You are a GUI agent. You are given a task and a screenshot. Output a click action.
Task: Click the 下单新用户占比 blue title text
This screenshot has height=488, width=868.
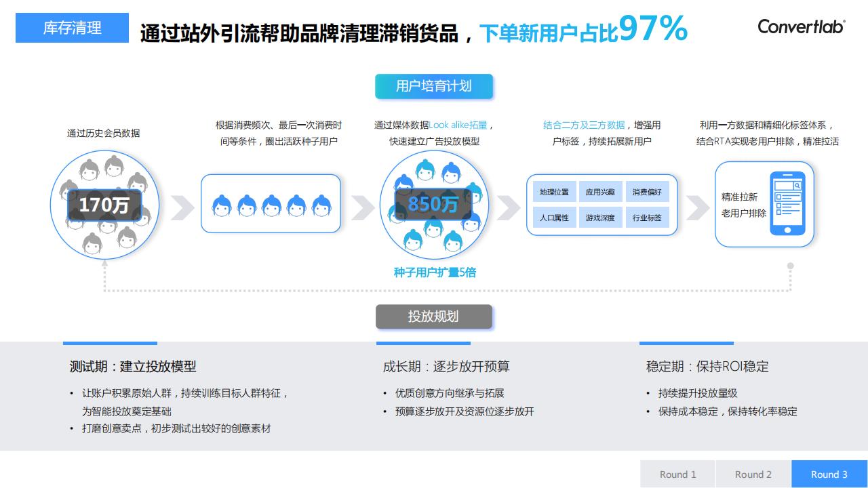(x=549, y=33)
